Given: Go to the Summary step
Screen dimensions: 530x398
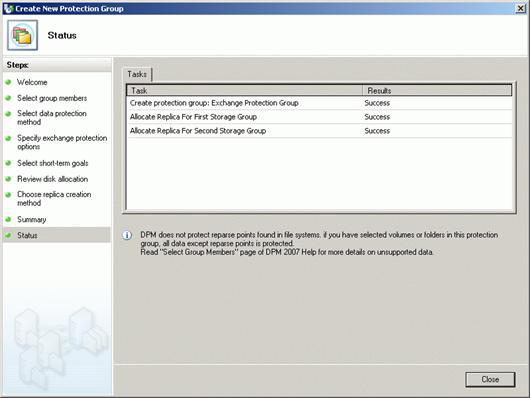Looking at the screenshot, I should 32,219.
